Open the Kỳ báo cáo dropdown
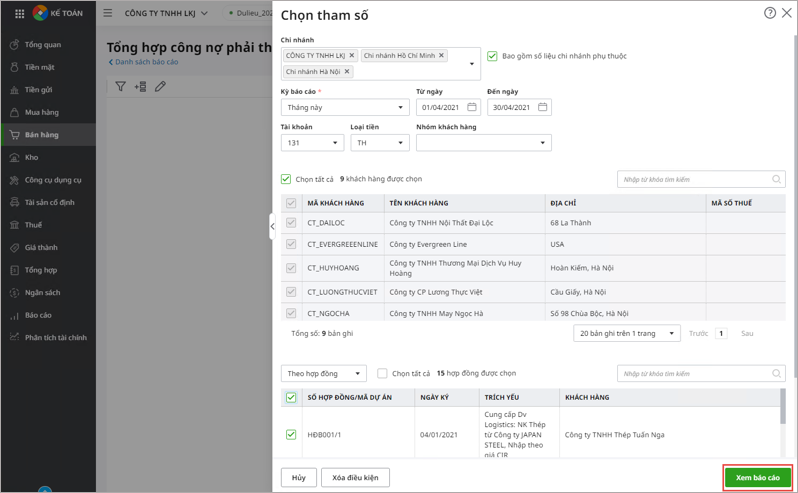The height and width of the screenshot is (493, 798). [x=345, y=107]
